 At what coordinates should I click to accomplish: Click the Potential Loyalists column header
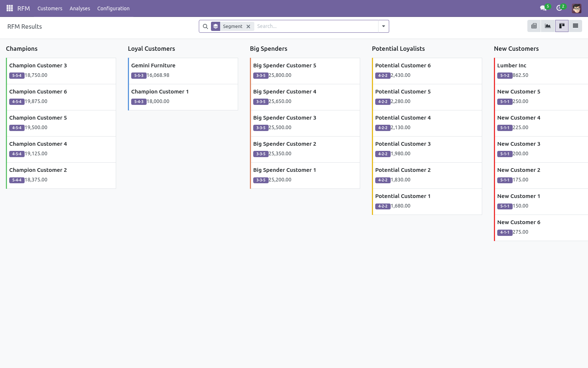pyautogui.click(x=398, y=49)
